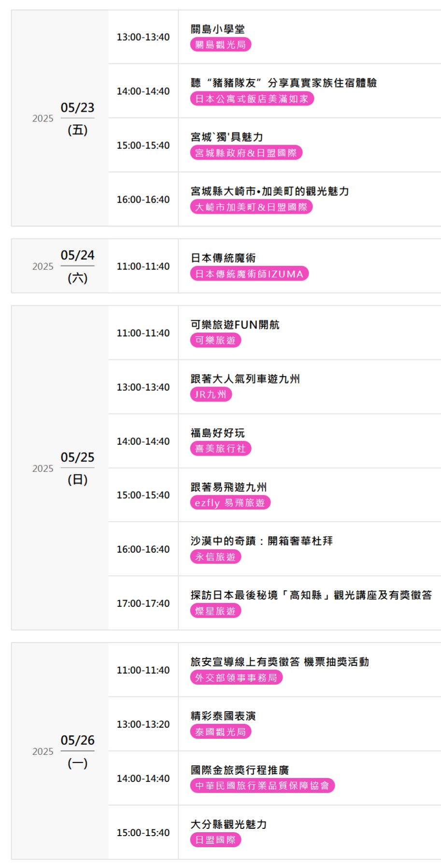This screenshot has width=441, height=868.
Task: Open the 關島小學堂 event title
Action: pyautogui.click(x=218, y=29)
